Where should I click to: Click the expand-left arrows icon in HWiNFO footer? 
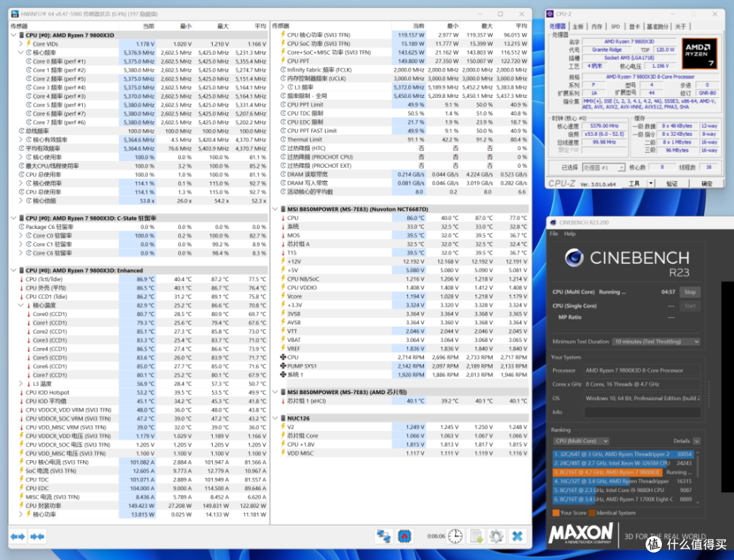click(x=18, y=536)
